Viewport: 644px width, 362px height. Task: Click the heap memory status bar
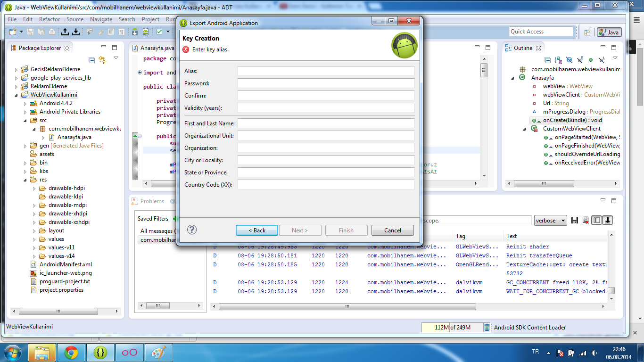click(x=452, y=328)
